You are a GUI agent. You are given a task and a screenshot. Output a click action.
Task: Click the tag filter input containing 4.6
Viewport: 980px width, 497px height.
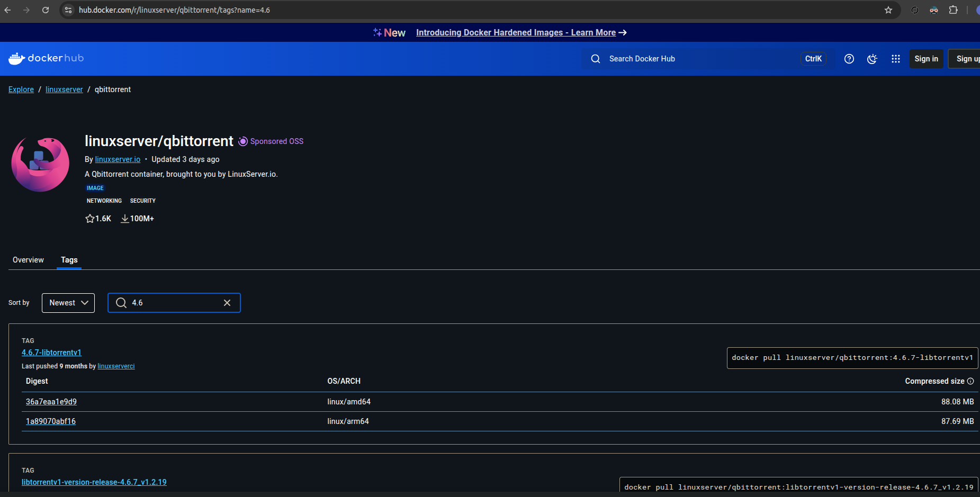[174, 303]
